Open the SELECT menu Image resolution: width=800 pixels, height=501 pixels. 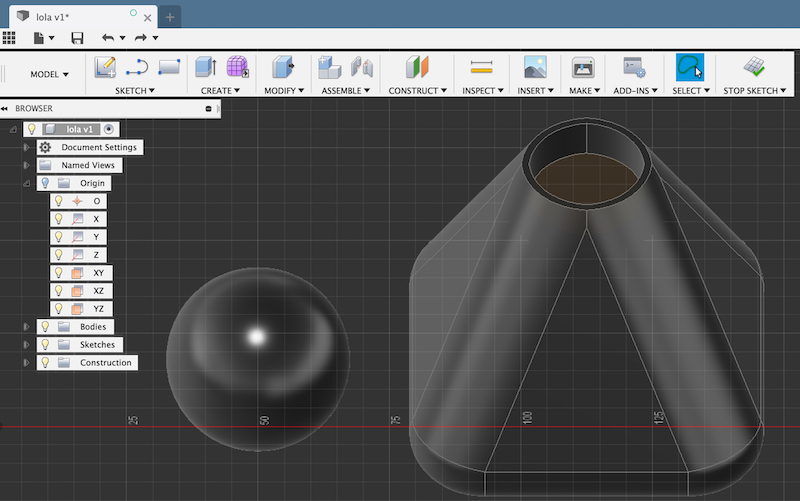[691, 90]
